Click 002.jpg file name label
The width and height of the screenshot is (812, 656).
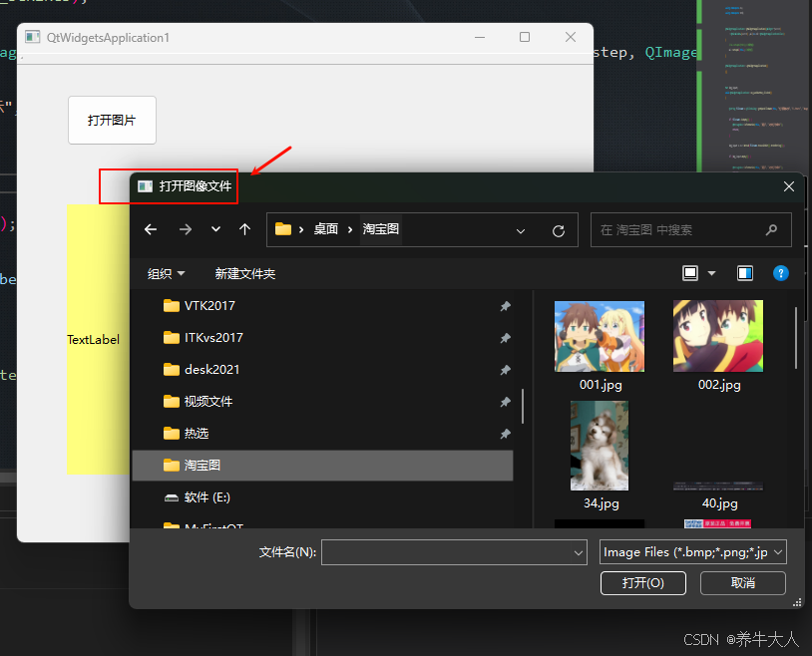719,385
